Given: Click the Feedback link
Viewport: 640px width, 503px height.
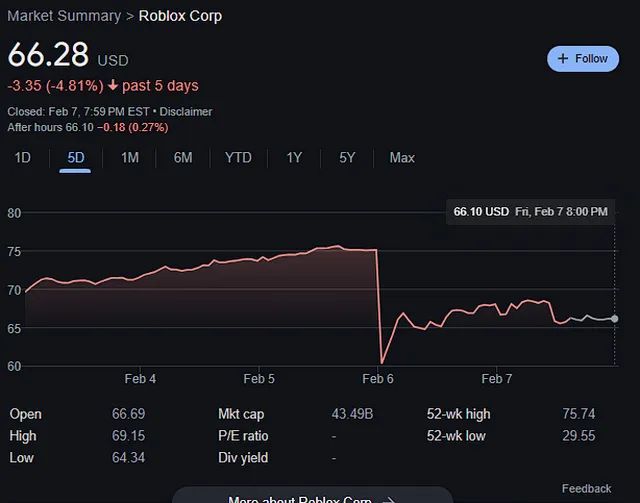Looking at the screenshot, I should click(x=587, y=488).
